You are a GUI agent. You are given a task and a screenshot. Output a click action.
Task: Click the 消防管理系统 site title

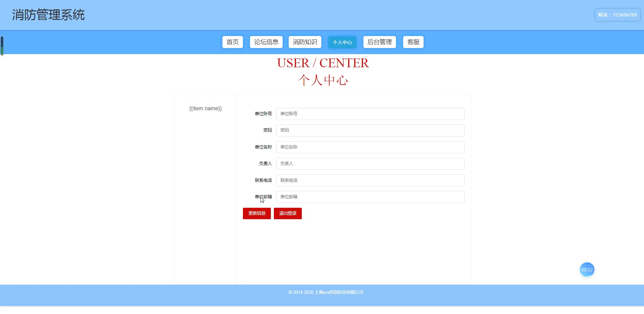48,15
